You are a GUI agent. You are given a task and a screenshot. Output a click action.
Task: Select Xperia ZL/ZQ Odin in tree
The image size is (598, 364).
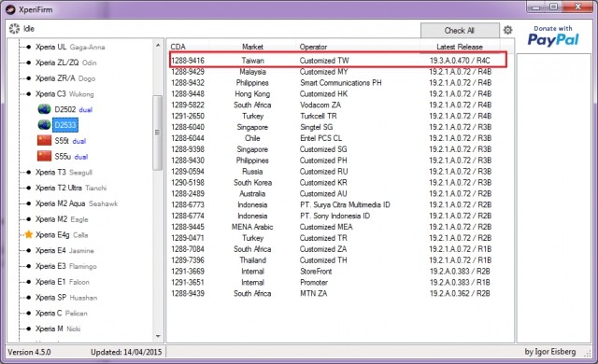65,63
